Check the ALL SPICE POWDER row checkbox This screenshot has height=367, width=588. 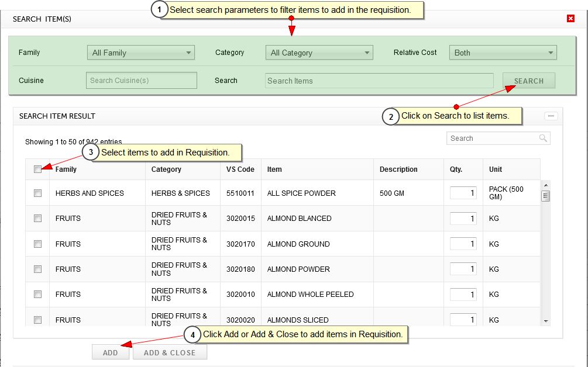(x=37, y=193)
